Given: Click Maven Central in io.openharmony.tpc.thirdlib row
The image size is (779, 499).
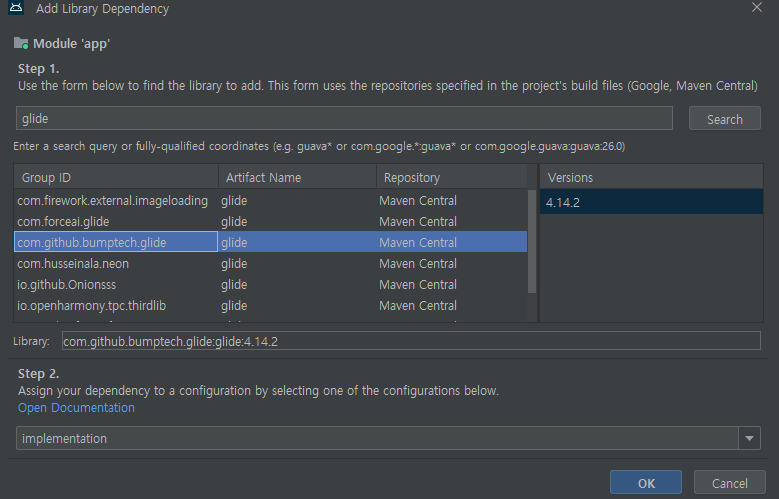Looking at the screenshot, I should click(417, 305).
